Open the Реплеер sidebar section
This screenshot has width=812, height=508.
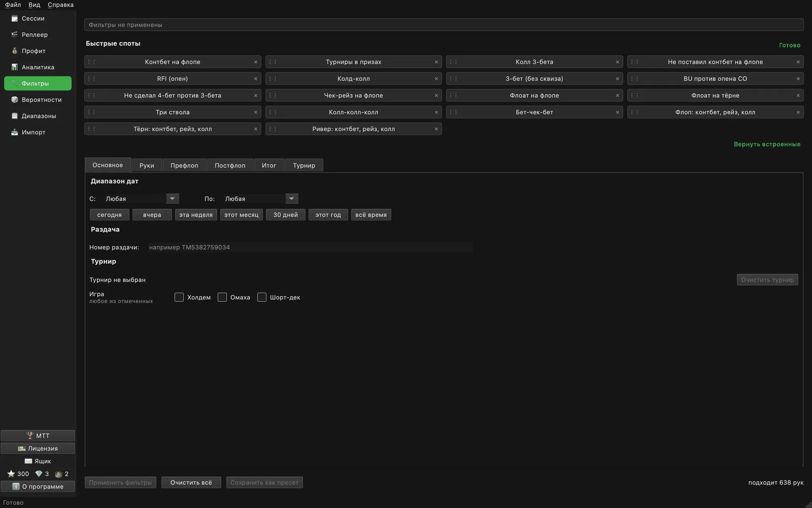[38, 35]
